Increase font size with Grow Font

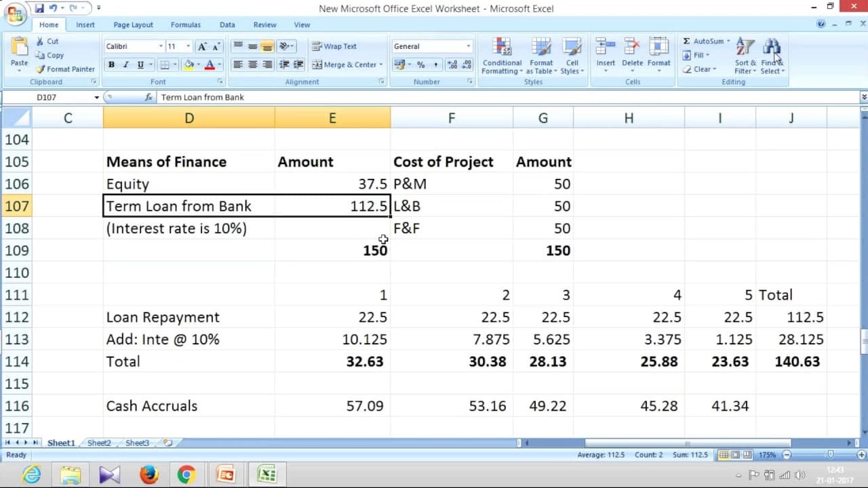point(201,46)
